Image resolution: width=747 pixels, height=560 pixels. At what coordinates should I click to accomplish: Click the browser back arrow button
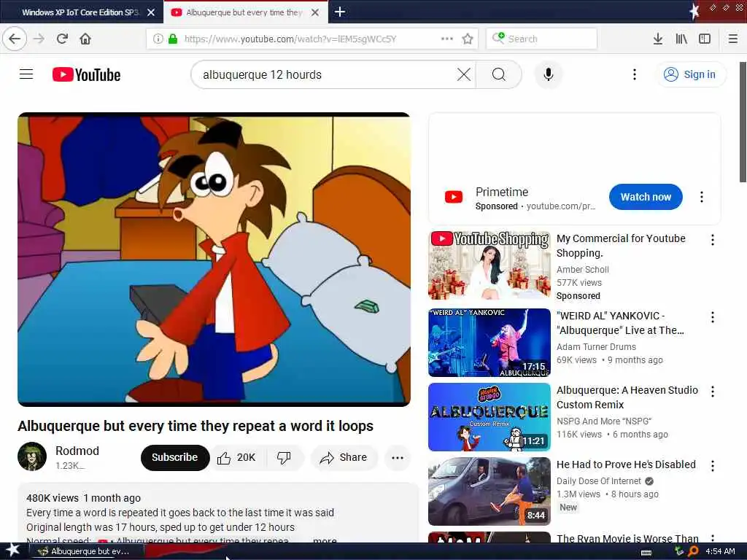pos(15,39)
